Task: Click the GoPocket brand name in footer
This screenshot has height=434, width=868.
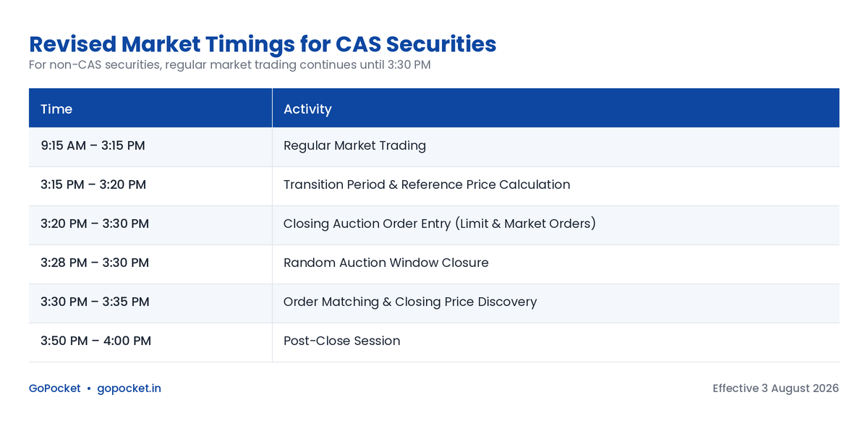Action: pyautogui.click(x=55, y=388)
